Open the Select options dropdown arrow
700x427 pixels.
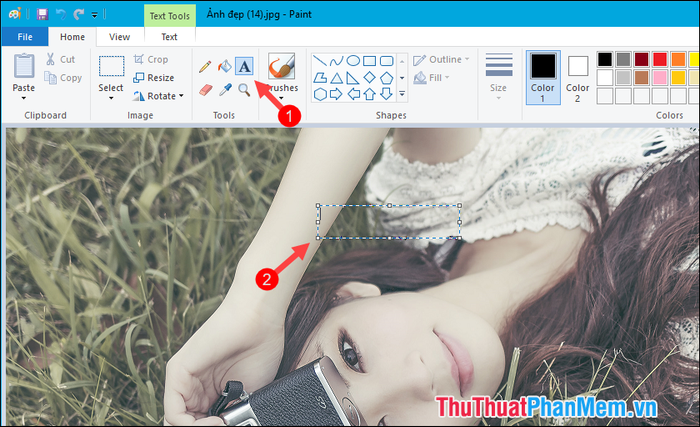tap(111, 98)
